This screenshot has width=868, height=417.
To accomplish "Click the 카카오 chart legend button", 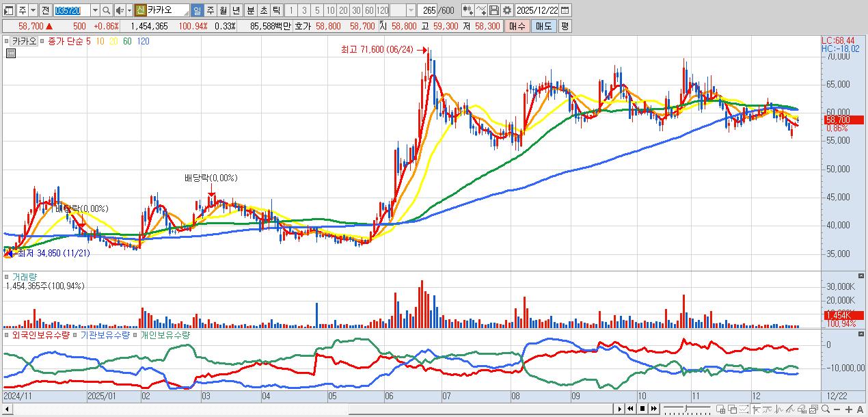I will coord(24,41).
